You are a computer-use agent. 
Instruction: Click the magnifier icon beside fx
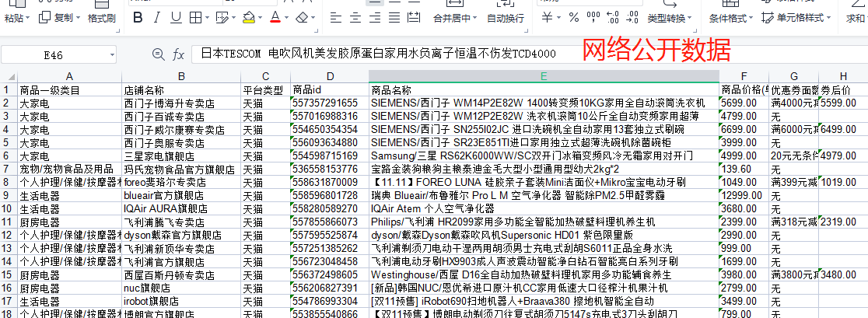click(x=159, y=54)
